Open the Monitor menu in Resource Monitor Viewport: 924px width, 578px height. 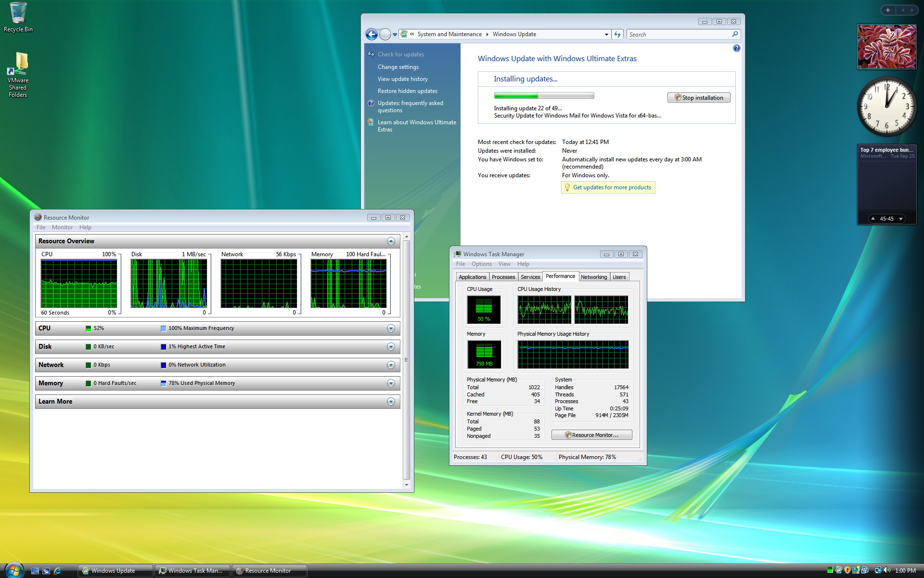click(62, 227)
